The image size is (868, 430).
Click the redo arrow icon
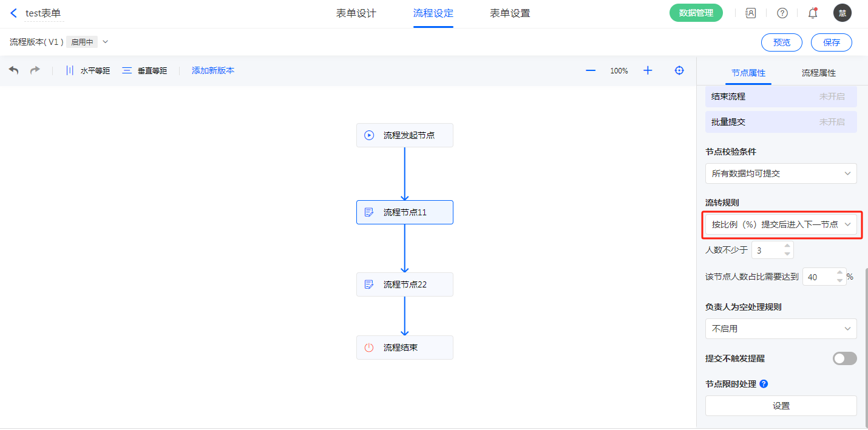coord(35,70)
